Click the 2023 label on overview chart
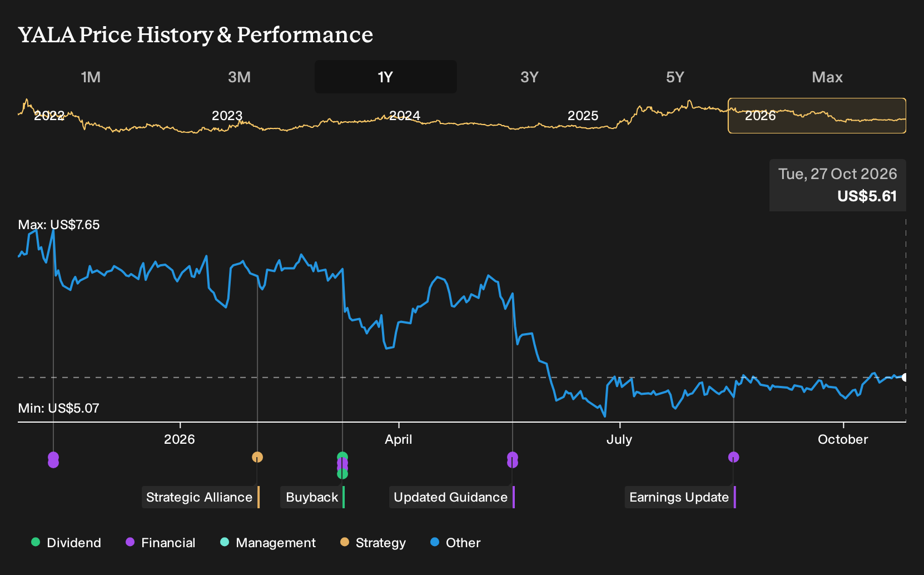This screenshot has height=575, width=924. click(x=227, y=116)
